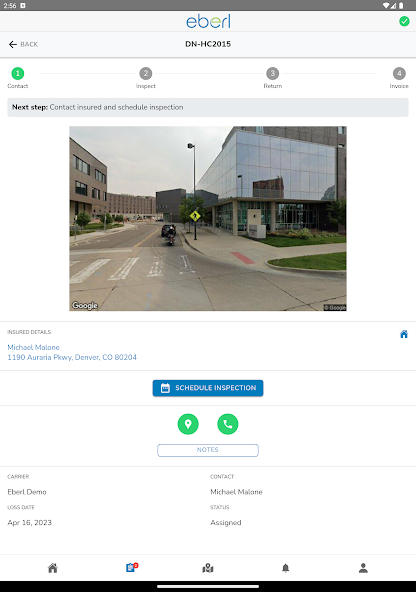Click the contact value Michael Malone

click(x=236, y=492)
